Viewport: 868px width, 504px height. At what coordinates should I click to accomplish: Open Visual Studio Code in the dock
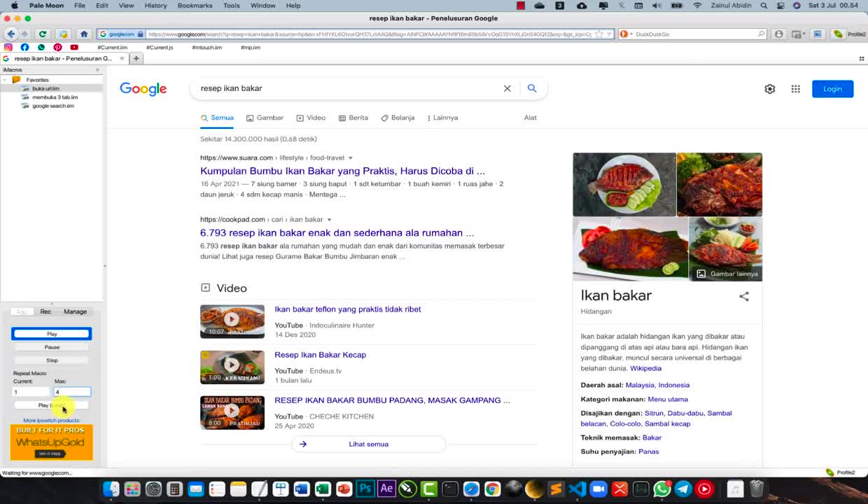click(x=577, y=489)
